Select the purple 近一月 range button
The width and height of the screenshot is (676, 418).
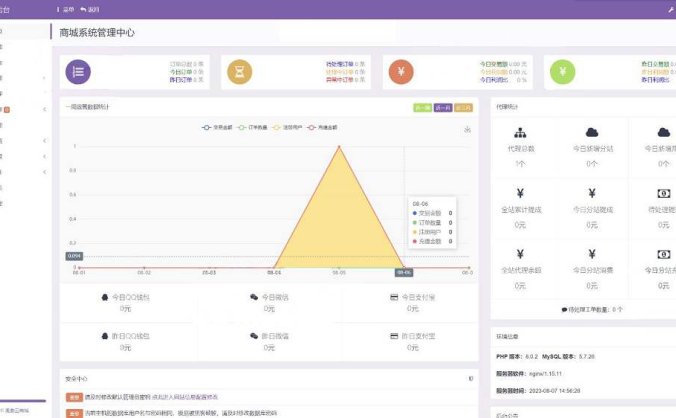pyautogui.click(x=443, y=108)
